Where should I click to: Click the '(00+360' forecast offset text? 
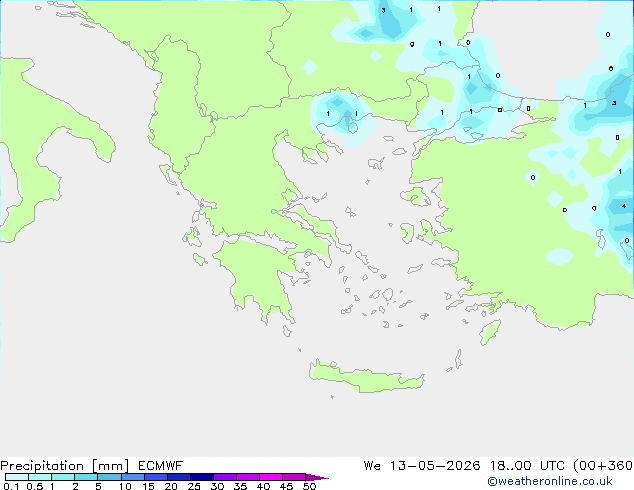[x=603, y=466]
